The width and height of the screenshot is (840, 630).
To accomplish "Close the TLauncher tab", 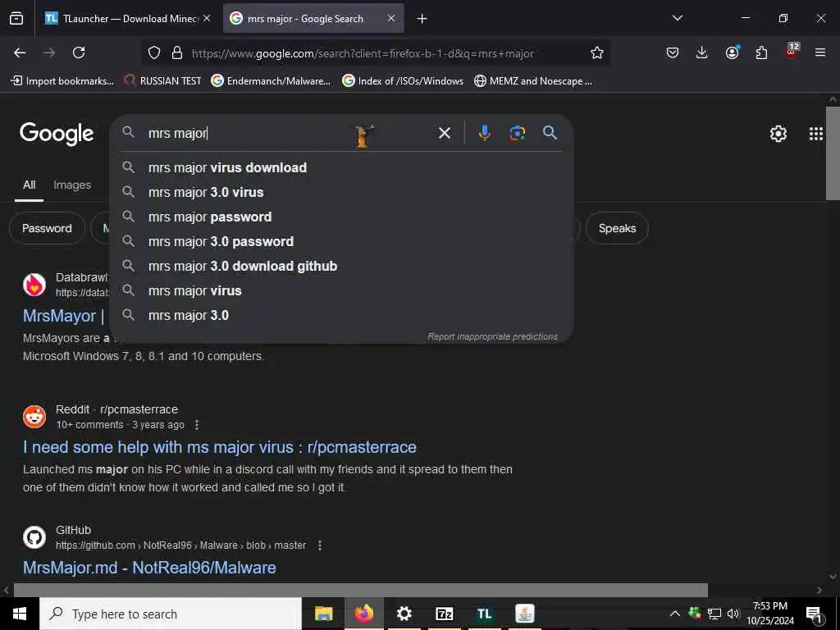I will coord(207,18).
